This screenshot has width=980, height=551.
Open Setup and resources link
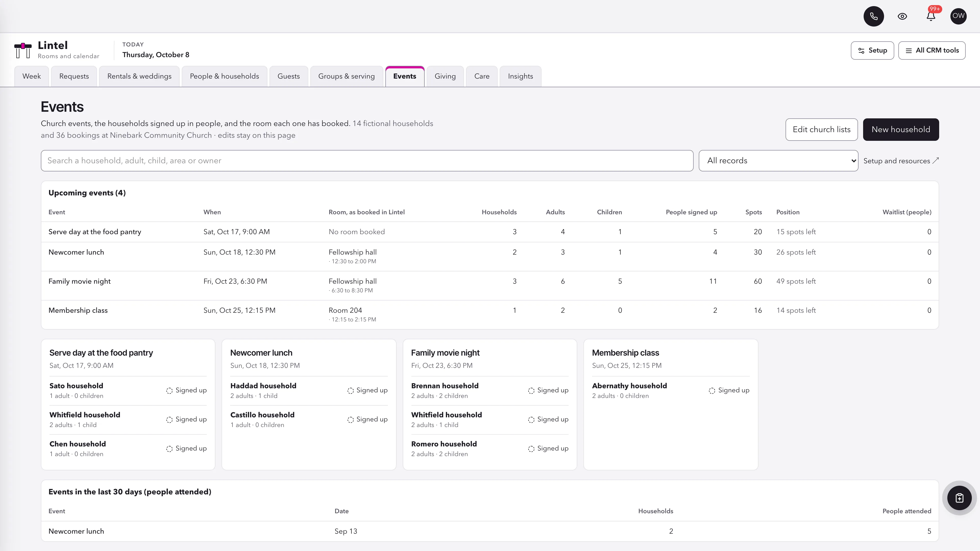point(901,161)
